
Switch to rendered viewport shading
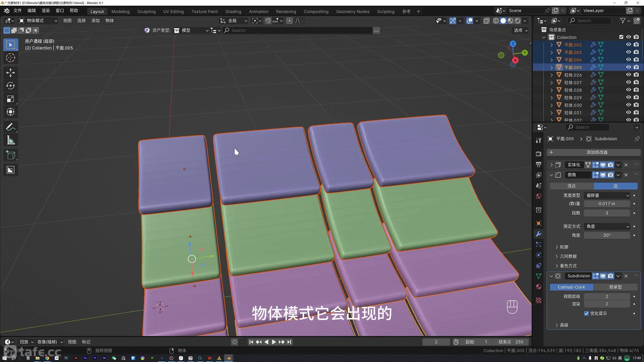518,21
